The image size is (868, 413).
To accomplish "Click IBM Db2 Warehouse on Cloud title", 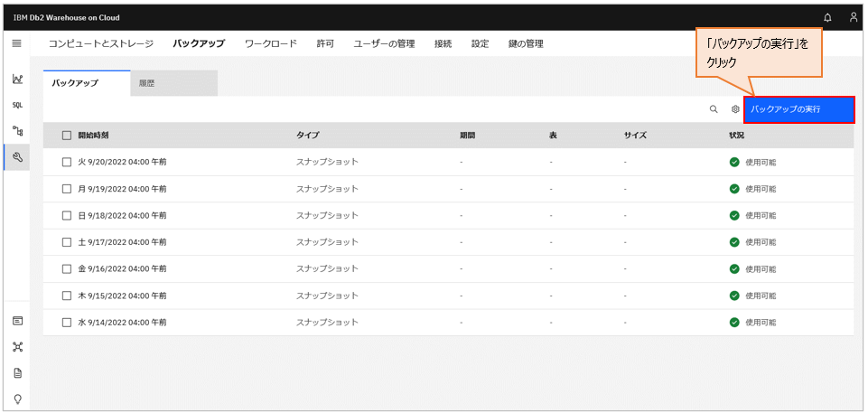I will (67, 18).
